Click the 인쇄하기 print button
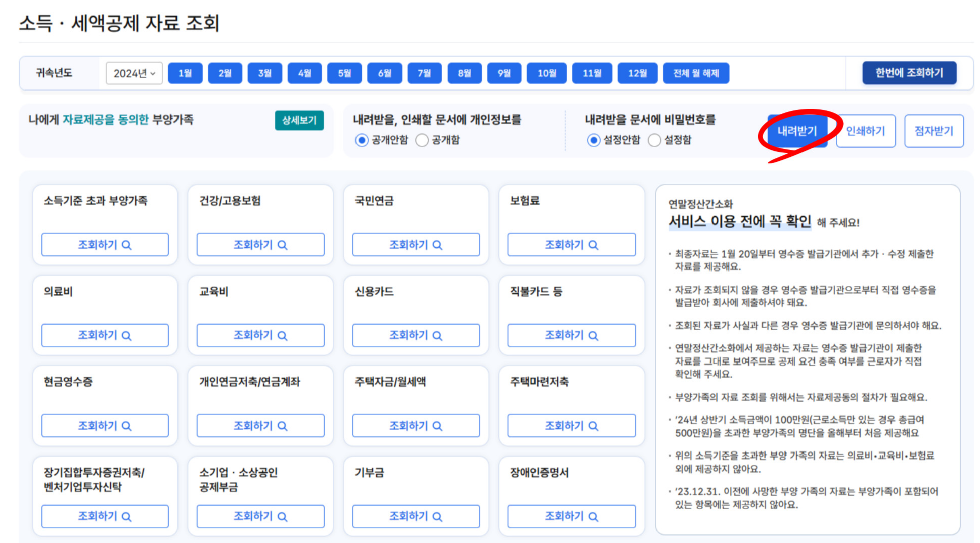980x543 pixels. [x=865, y=131]
